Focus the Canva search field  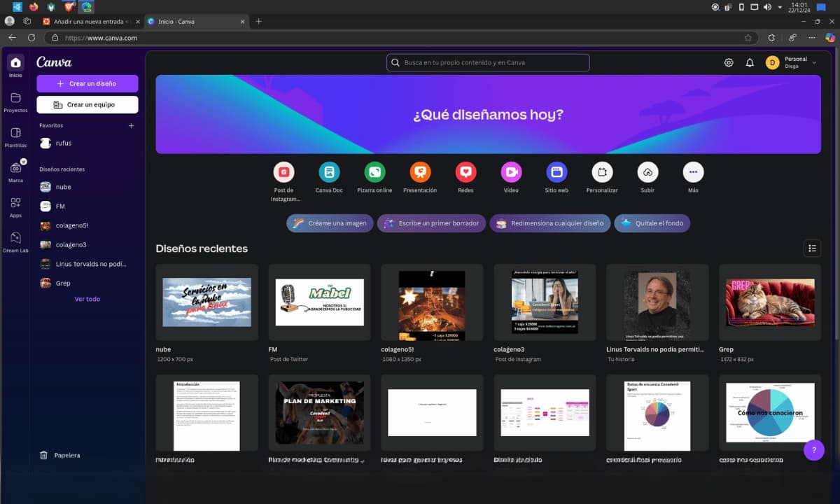click(488, 63)
